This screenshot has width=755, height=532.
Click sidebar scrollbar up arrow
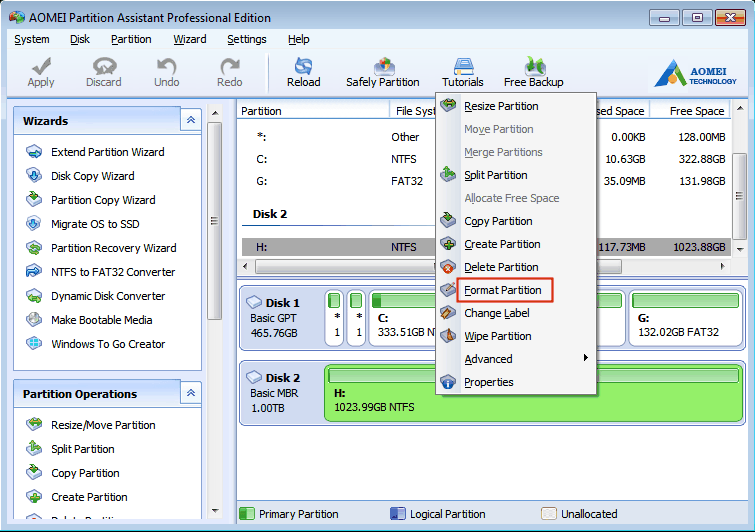215,113
